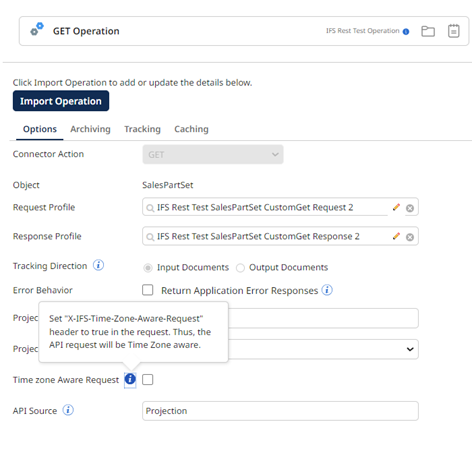
Task: Switch to the Archiving tab
Action: click(90, 129)
